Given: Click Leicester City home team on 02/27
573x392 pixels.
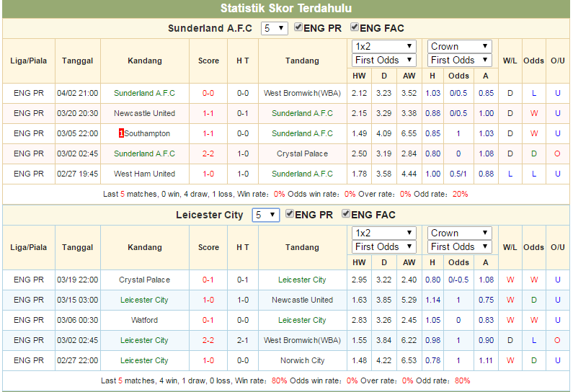Looking at the screenshot, I should click(144, 360).
